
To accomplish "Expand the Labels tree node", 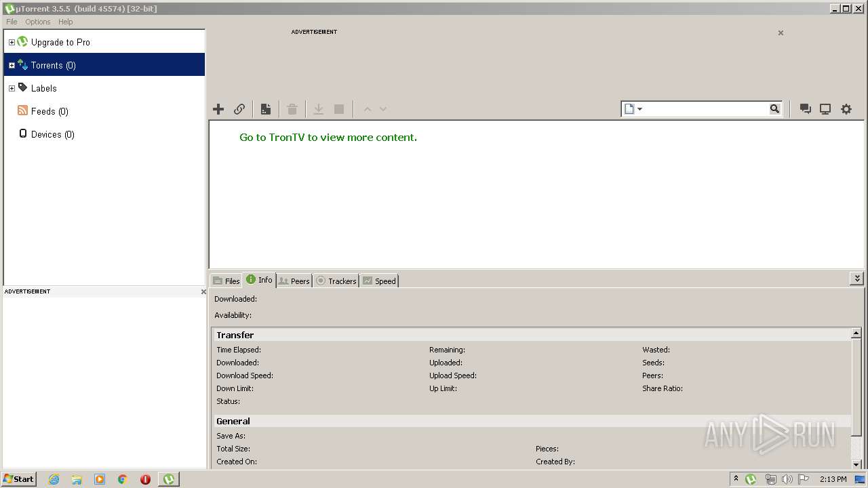I will tap(12, 88).
